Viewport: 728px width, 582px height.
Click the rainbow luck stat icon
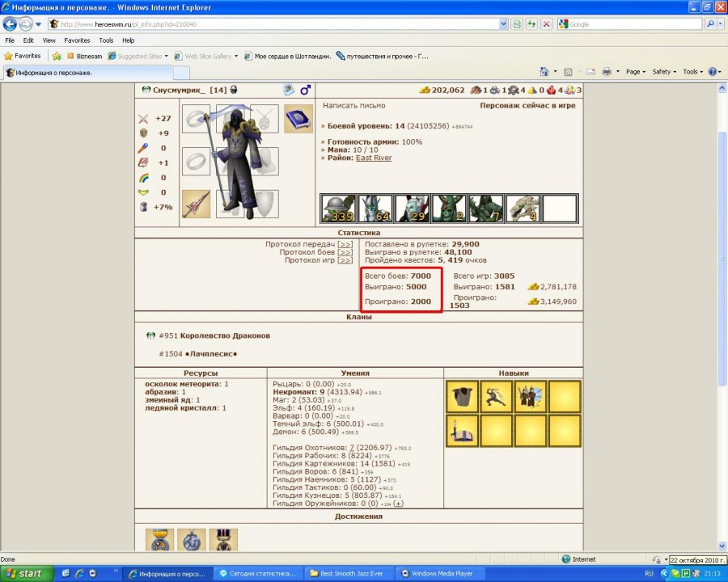(x=143, y=178)
